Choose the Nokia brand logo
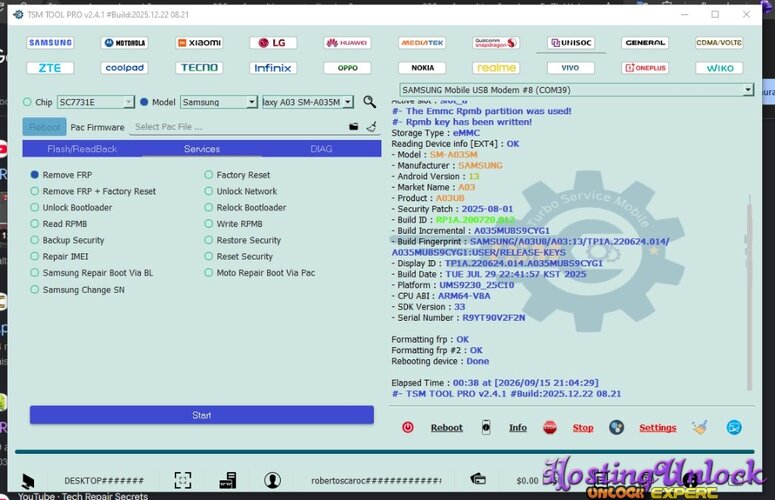This screenshot has height=500, width=775. [x=422, y=68]
